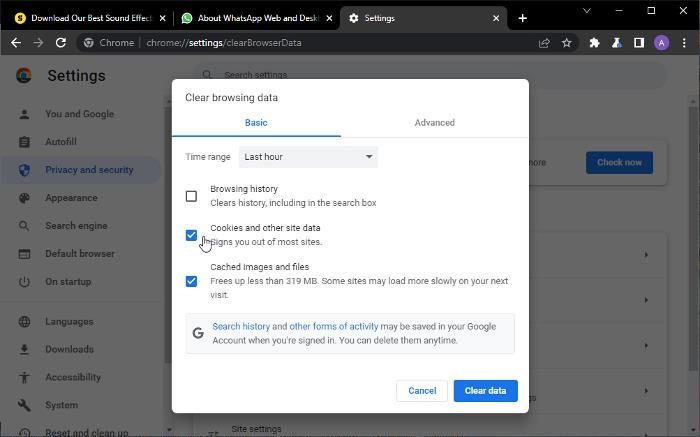Screen dimensions: 700x437
Task: Toggle the side panel icon
Action: (x=639, y=43)
